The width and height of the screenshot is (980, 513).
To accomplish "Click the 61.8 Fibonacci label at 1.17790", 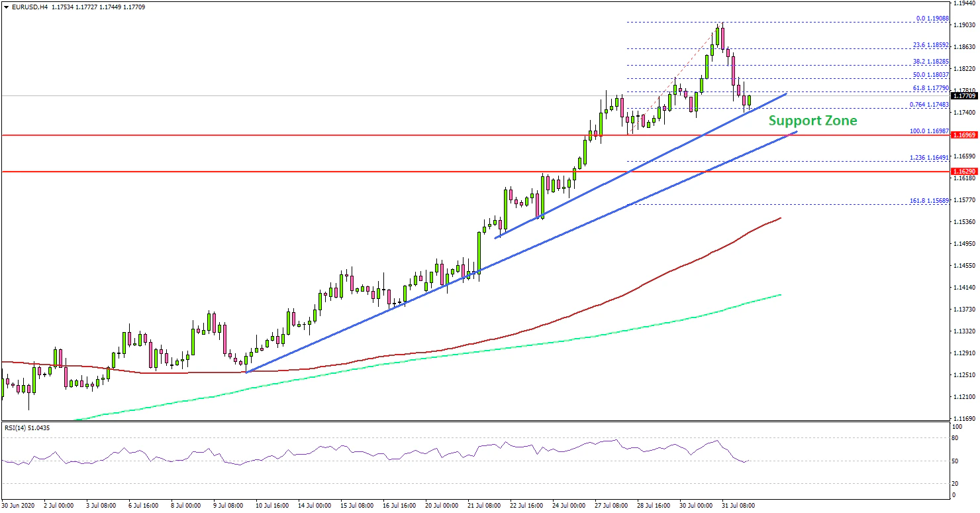I will (931, 87).
